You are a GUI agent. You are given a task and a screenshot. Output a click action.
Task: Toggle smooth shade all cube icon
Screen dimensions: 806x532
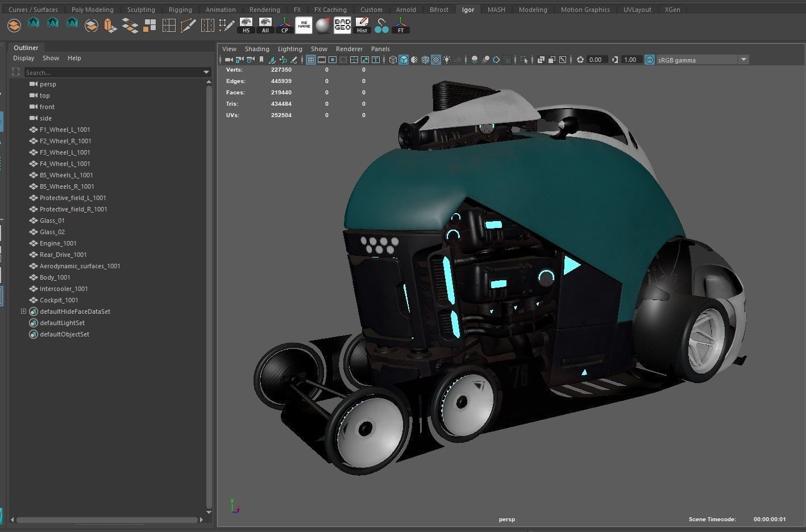pyautogui.click(x=404, y=60)
